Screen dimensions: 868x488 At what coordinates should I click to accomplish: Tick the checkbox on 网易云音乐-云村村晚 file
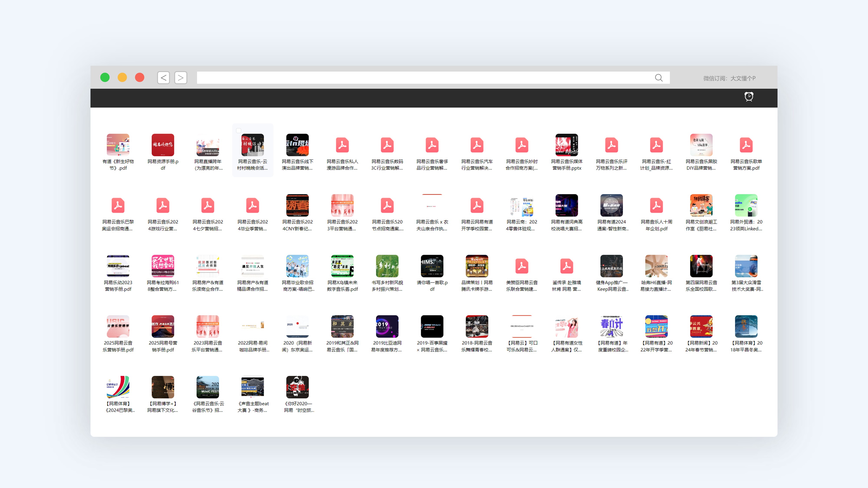238,131
